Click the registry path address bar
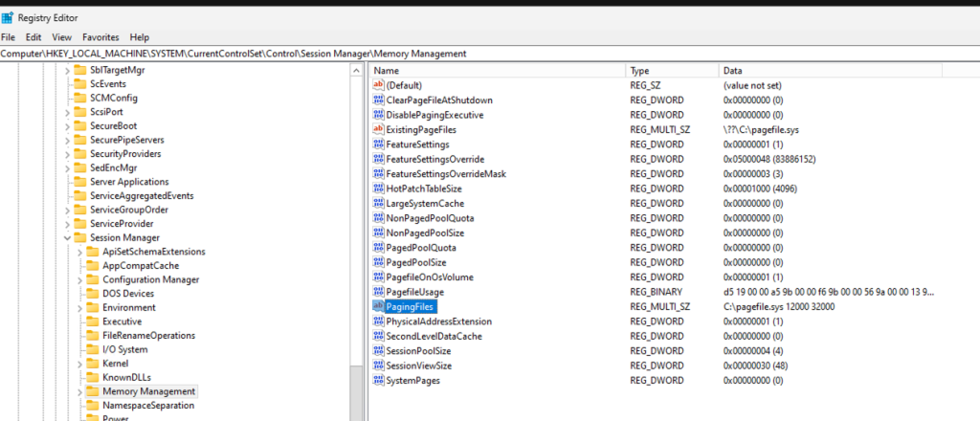The height and width of the screenshot is (421, 980). [x=479, y=54]
